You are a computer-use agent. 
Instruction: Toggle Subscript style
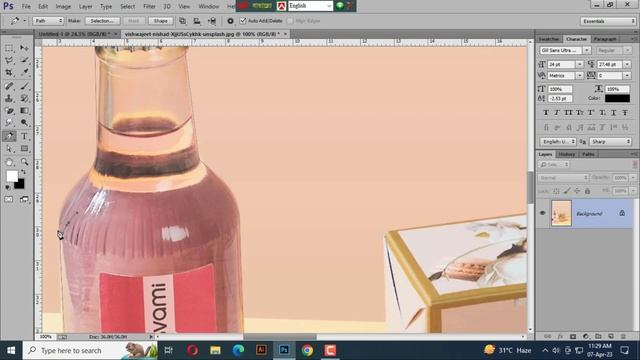point(602,113)
